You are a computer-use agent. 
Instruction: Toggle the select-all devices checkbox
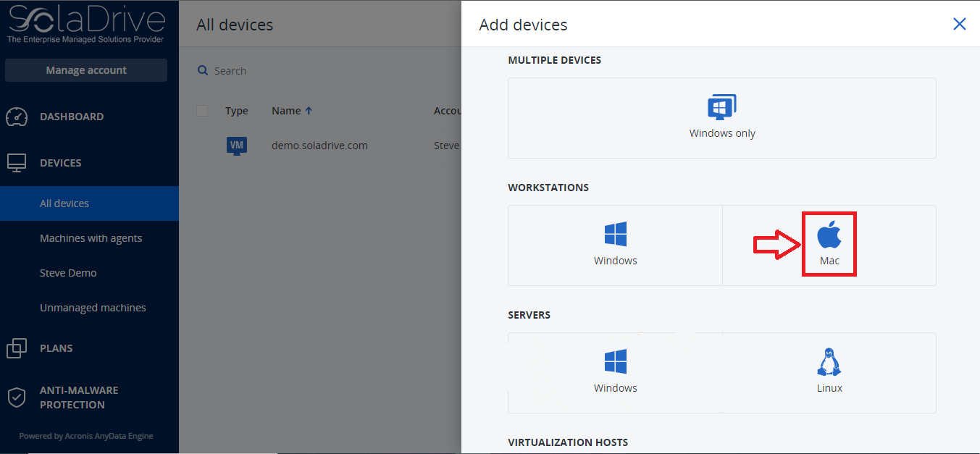click(x=202, y=111)
